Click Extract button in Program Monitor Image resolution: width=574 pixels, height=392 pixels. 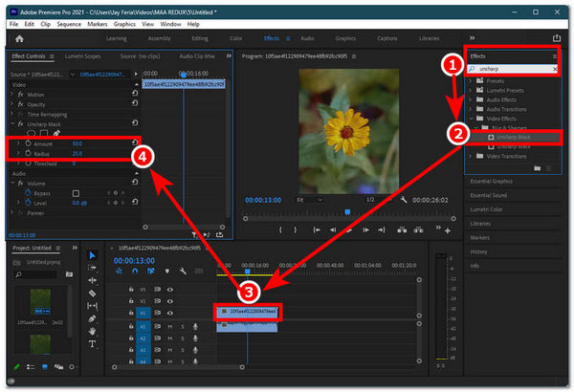pyautogui.click(x=418, y=229)
